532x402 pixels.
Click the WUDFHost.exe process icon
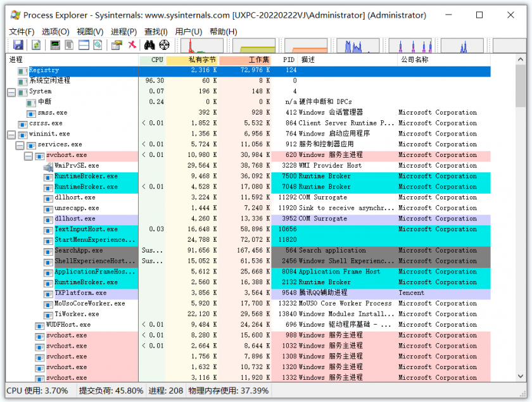click(40, 325)
